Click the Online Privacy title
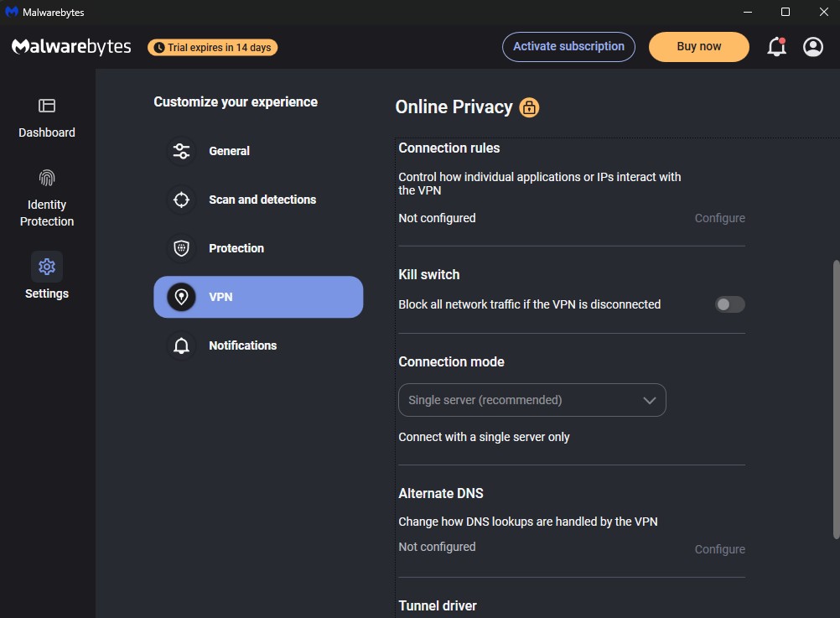 tap(454, 106)
